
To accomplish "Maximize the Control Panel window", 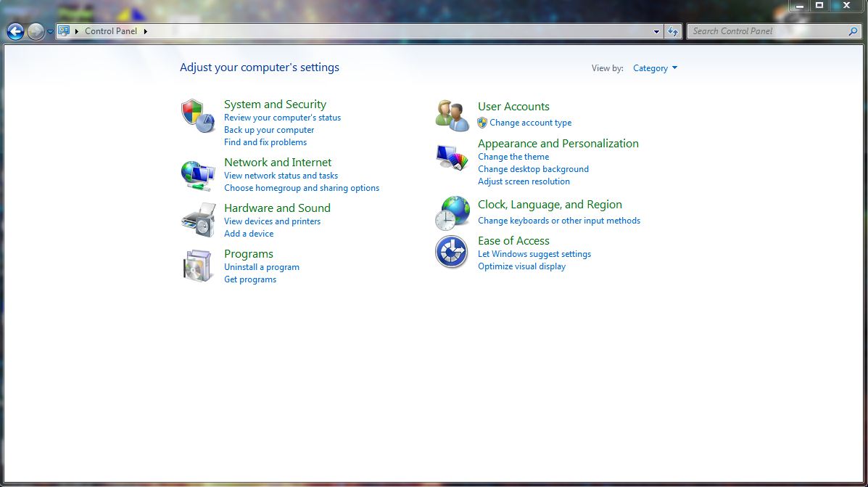I will tap(819, 6).
